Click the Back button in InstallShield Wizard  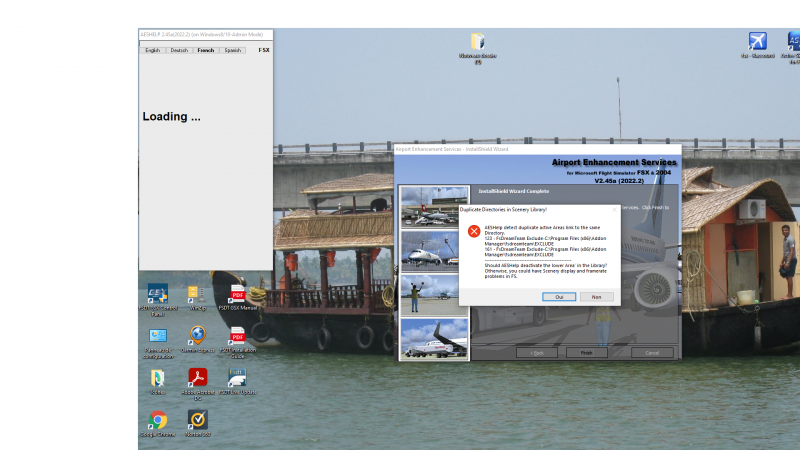point(537,353)
